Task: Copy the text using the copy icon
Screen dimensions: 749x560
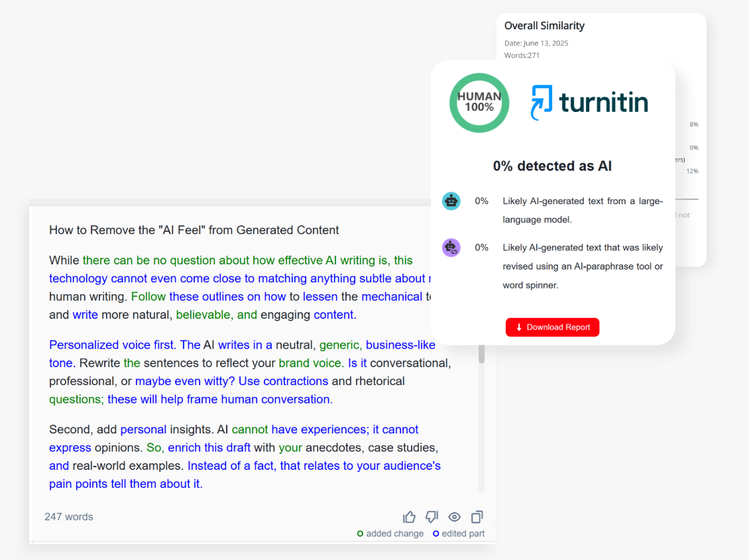Action: click(x=477, y=517)
